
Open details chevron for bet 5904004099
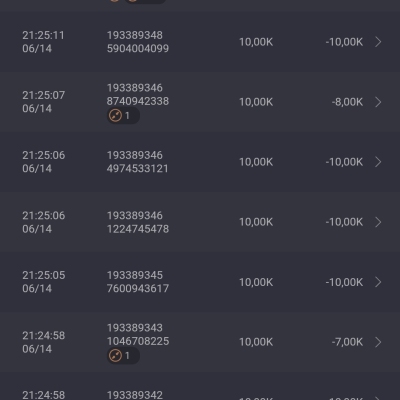pyautogui.click(x=378, y=42)
